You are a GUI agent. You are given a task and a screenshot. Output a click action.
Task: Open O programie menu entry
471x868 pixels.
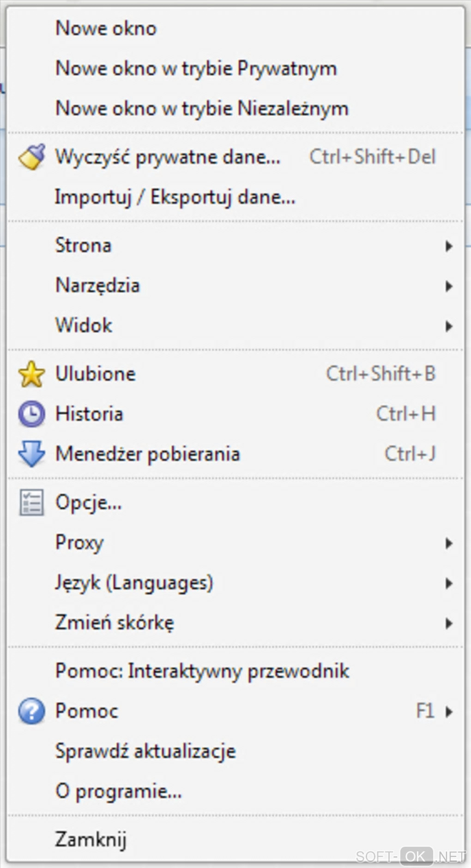pos(119,791)
